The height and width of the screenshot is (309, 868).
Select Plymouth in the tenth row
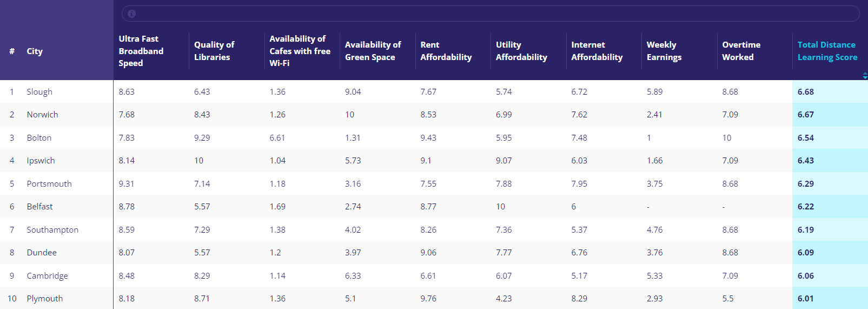[x=45, y=299]
